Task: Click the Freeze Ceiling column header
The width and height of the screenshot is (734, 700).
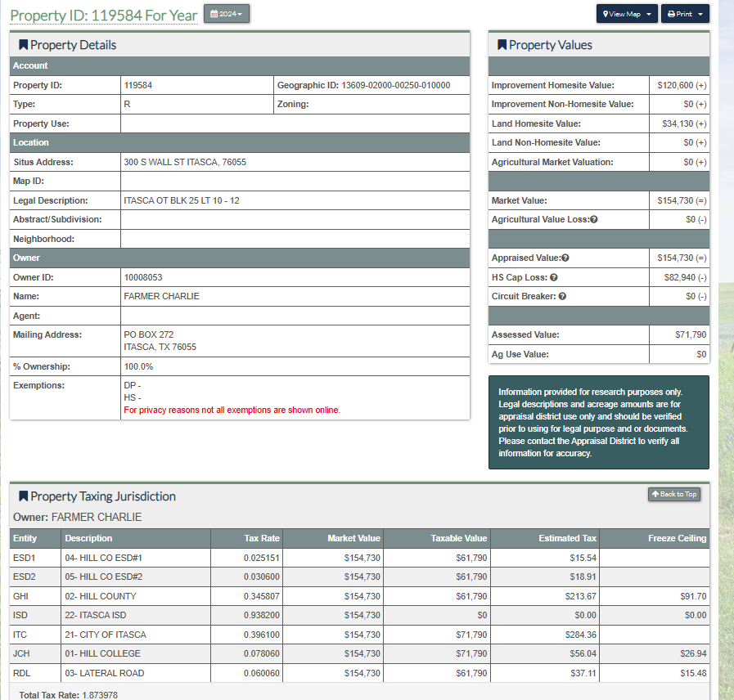Action: (677, 538)
